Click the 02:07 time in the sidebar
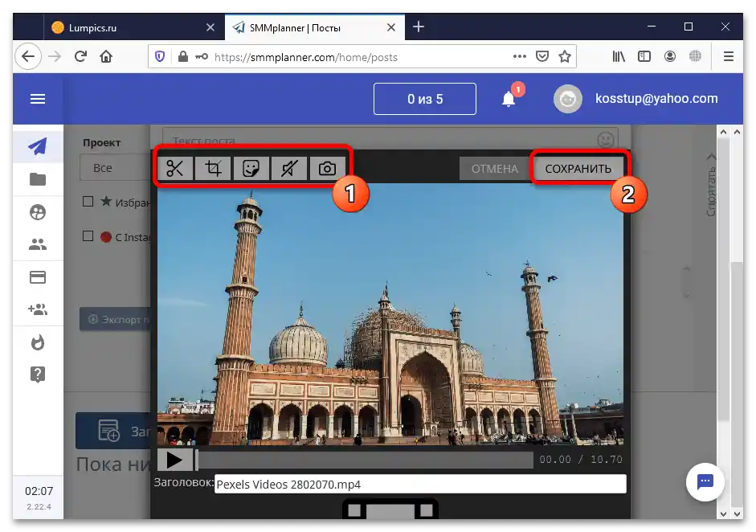Image resolution: width=756 pixels, height=532 pixels. pos(39,491)
